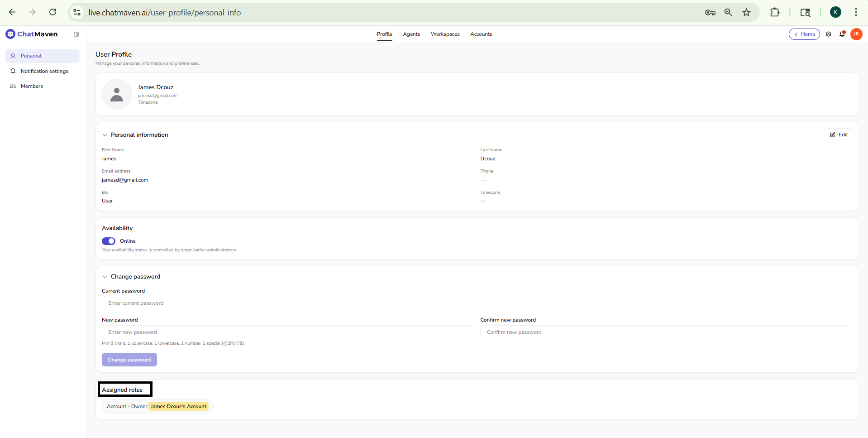Image resolution: width=868 pixels, height=438 pixels.
Task: Open notifications via the bell icon
Action: [x=842, y=34]
